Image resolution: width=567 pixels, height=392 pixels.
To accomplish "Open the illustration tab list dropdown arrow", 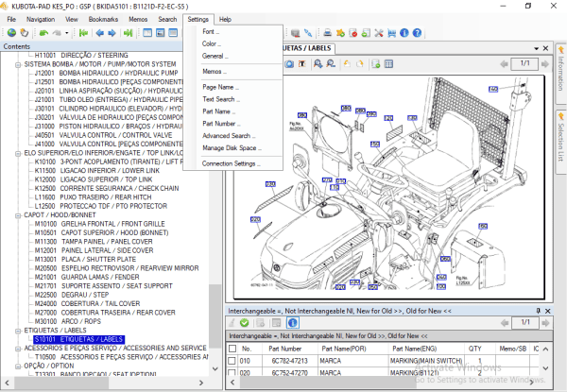I will [x=536, y=48].
